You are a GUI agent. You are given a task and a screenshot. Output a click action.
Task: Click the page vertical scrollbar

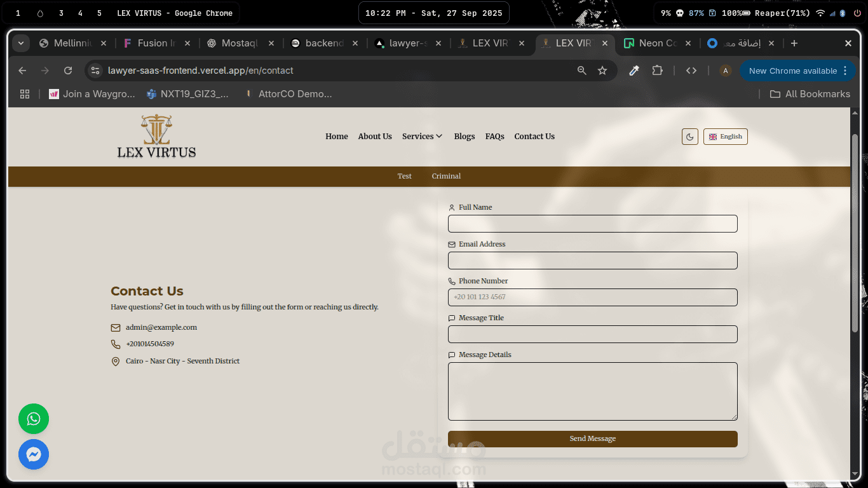click(x=855, y=232)
